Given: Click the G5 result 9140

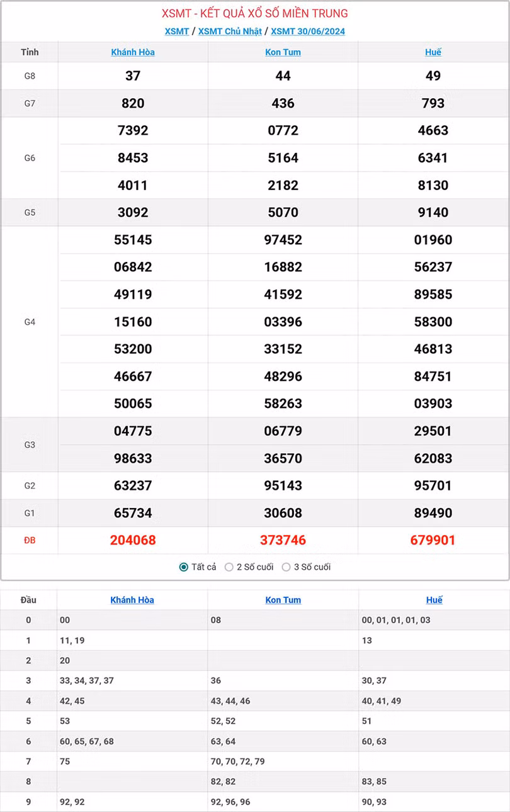Looking at the screenshot, I should tap(433, 212).
